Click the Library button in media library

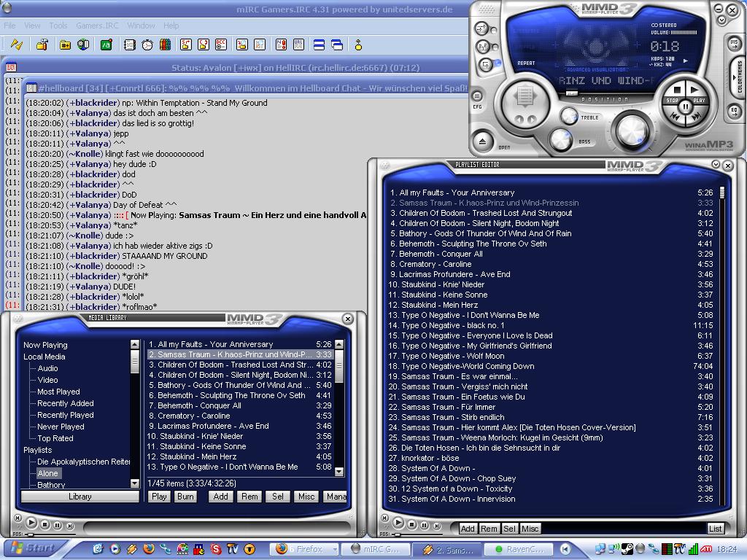(x=80, y=497)
